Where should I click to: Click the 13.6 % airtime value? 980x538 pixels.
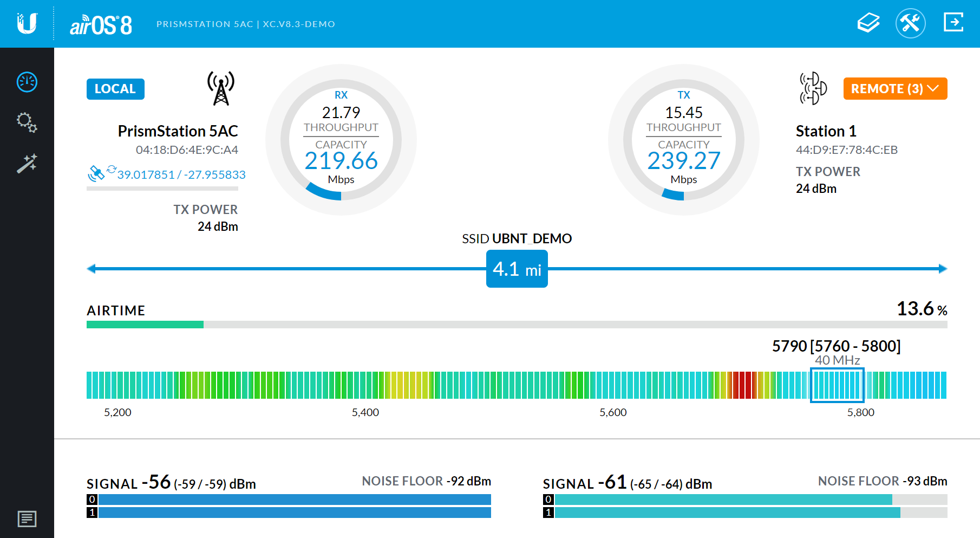(922, 309)
